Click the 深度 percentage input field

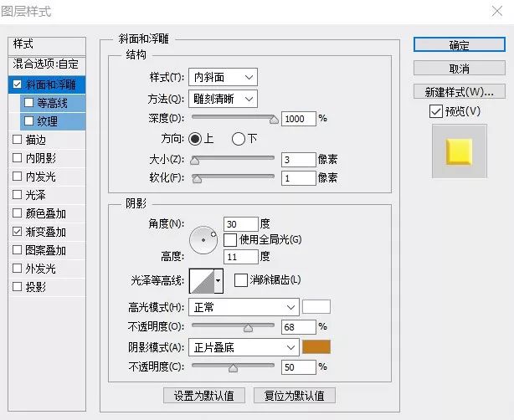pyautogui.click(x=298, y=119)
